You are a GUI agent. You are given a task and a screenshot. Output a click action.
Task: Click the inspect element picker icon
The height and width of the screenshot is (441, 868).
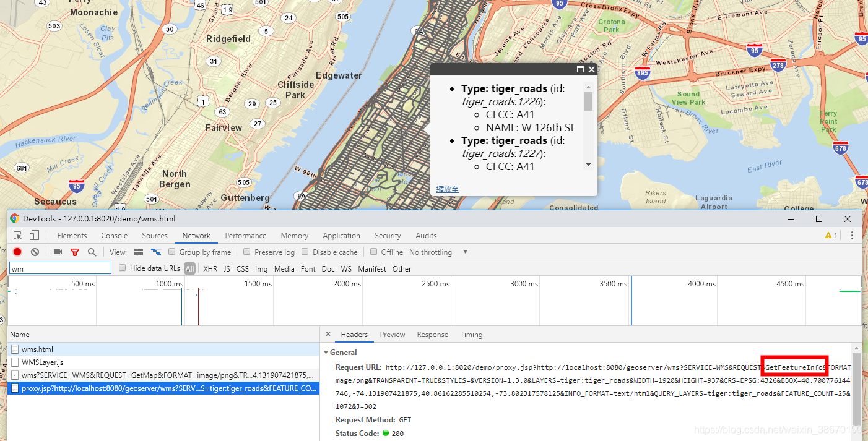tap(18, 236)
